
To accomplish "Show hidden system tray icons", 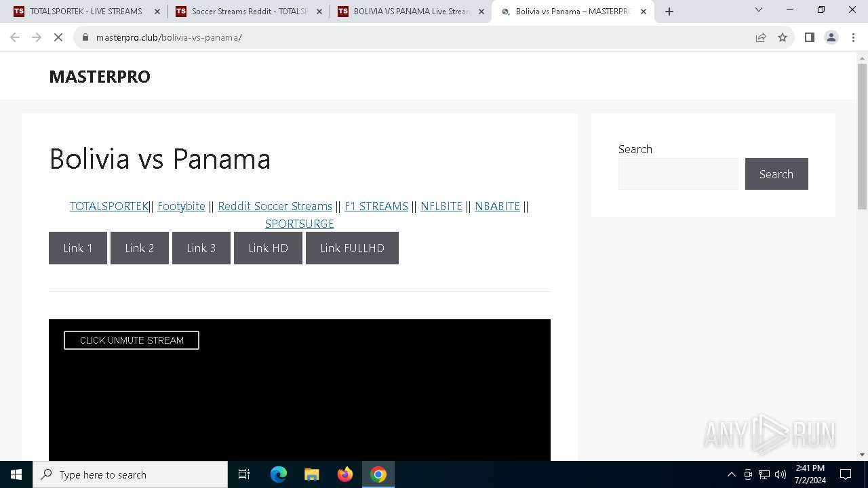I will tap(731, 474).
